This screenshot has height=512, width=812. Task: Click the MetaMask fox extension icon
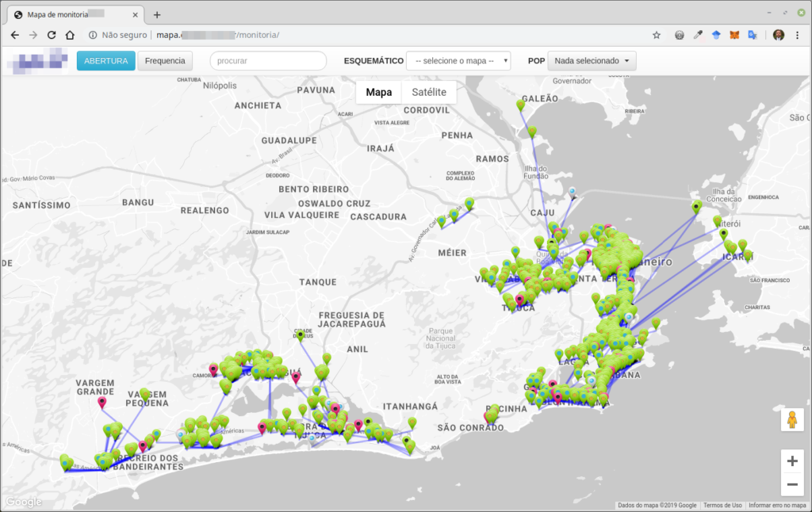[x=734, y=35]
